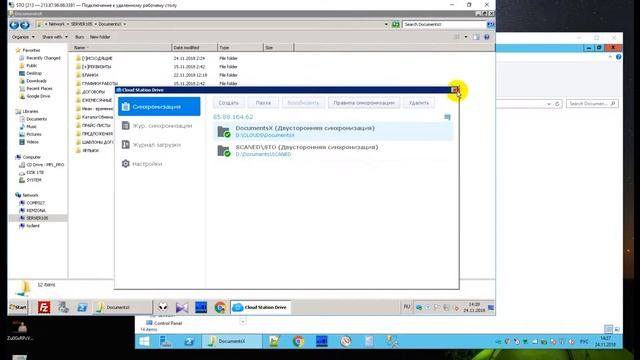Click the SCANED\STO synced folder icon
This screenshot has height=360, width=640.
pyautogui.click(x=224, y=151)
